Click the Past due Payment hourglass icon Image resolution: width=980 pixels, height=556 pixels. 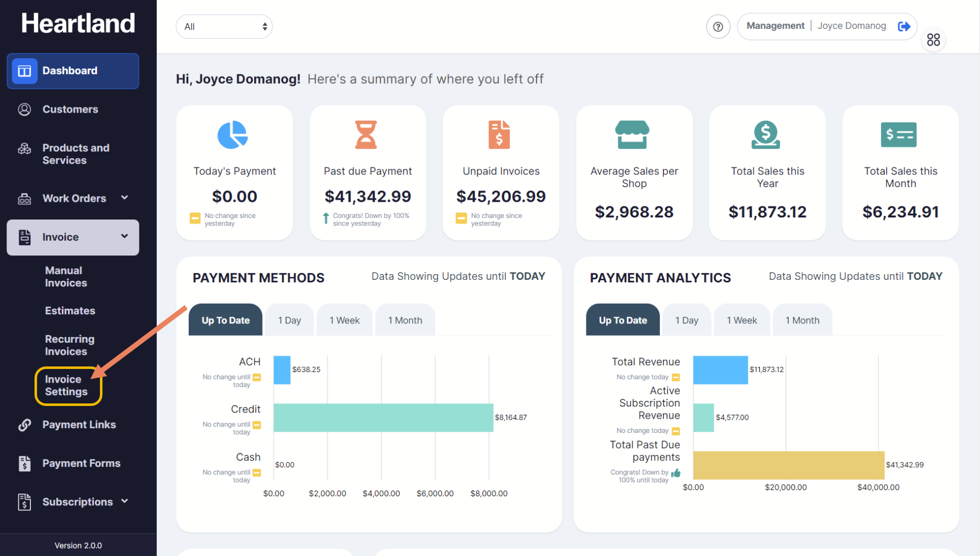pyautogui.click(x=366, y=135)
